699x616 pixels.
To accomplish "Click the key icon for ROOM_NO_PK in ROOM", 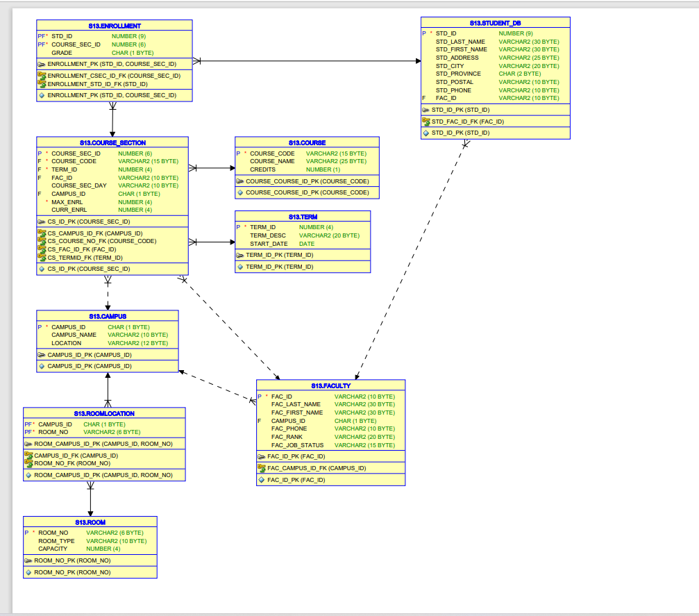I will tap(29, 560).
